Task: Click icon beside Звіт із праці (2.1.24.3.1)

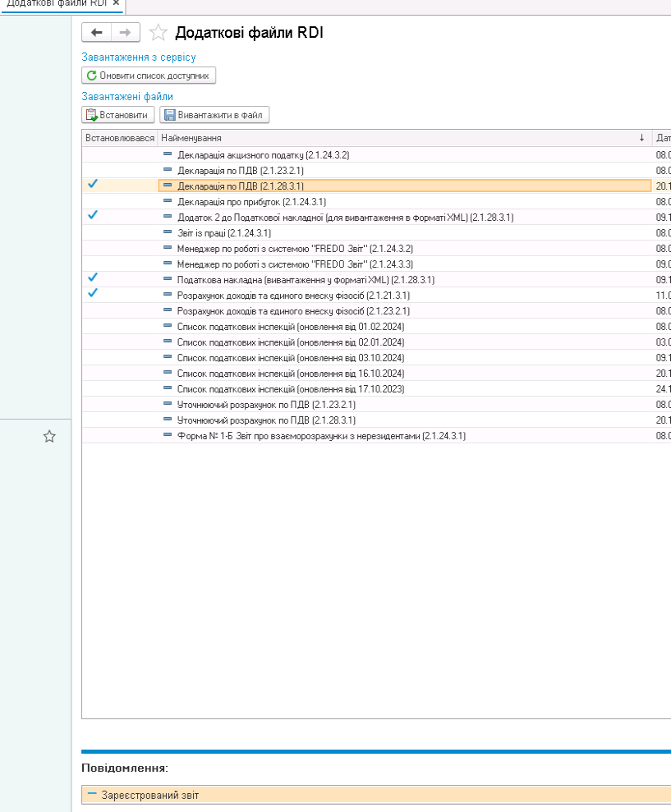Action: (168, 232)
